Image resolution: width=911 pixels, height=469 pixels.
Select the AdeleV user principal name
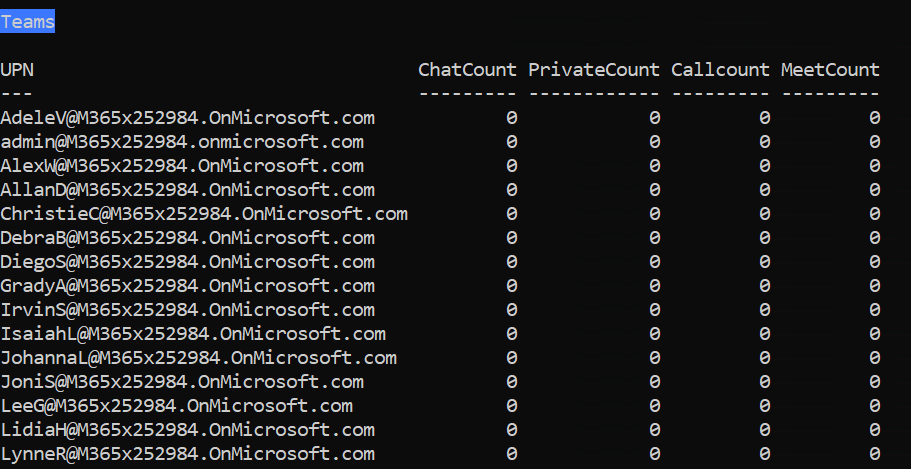[x=187, y=118]
